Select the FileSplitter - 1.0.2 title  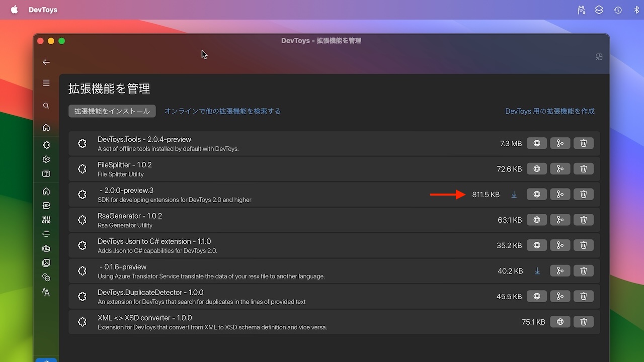(x=125, y=165)
